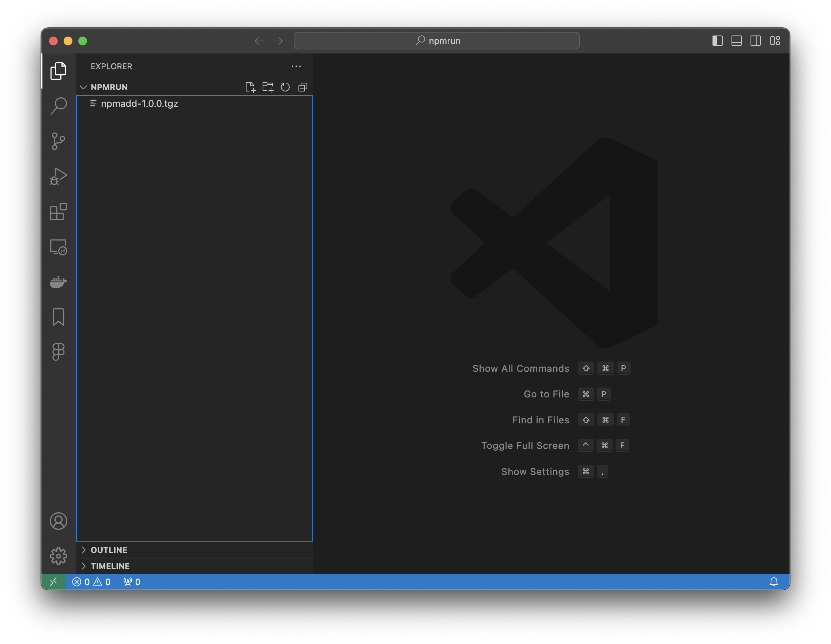Click the New Folder icon
The height and width of the screenshot is (644, 831).
coord(267,87)
